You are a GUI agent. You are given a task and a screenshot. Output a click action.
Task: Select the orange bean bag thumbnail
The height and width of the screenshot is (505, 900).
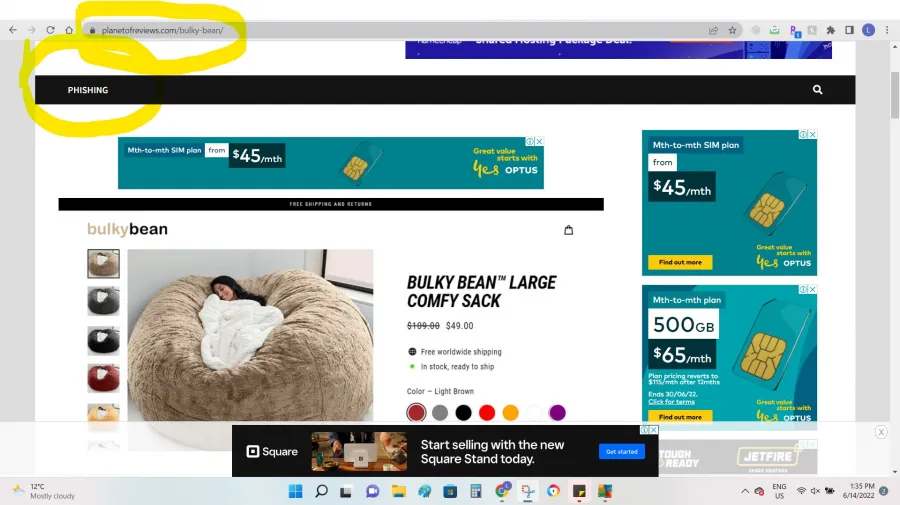click(103, 414)
